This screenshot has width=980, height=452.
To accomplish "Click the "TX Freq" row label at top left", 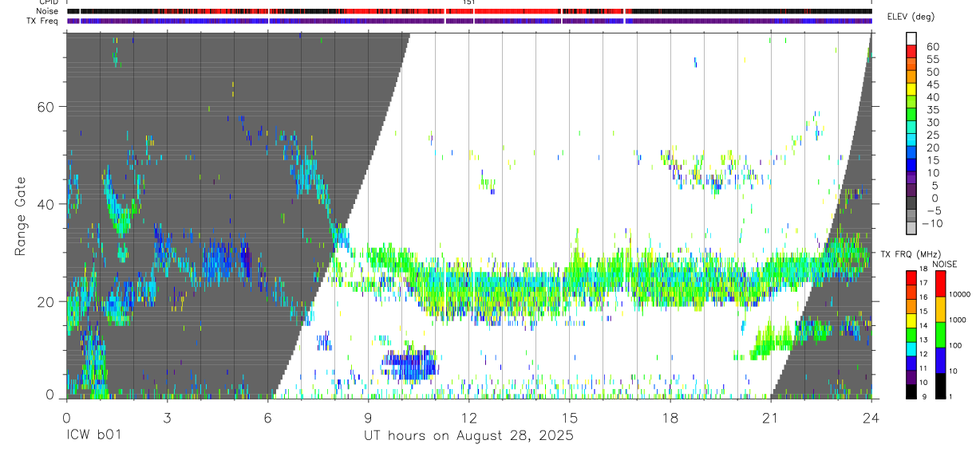I will (43, 21).
